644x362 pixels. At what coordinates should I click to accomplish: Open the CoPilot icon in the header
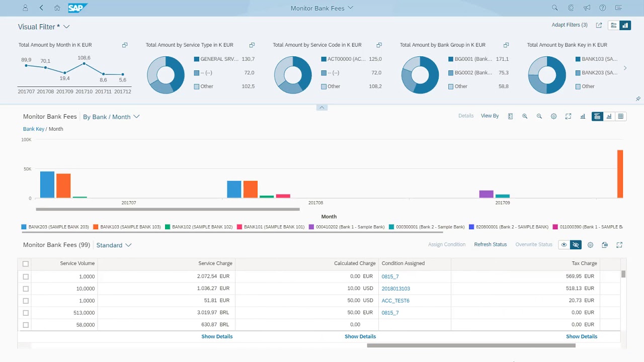click(x=571, y=8)
